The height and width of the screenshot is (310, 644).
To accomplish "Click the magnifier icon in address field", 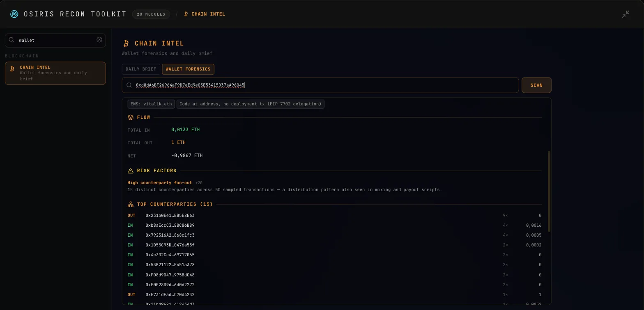I will point(129,85).
